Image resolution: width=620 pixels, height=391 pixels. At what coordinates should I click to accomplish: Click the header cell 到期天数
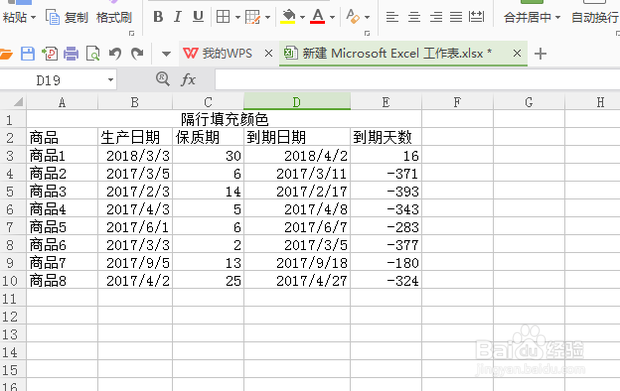click(x=386, y=137)
